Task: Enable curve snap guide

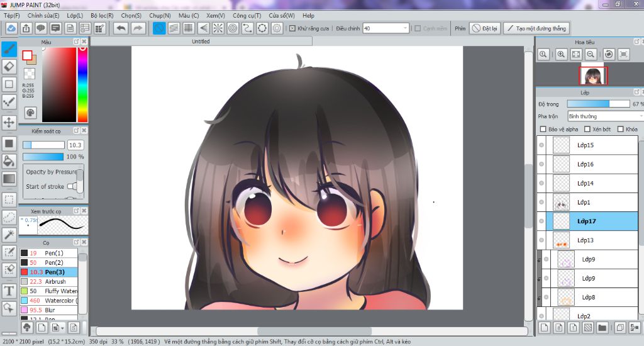Action: pyautogui.click(x=247, y=28)
